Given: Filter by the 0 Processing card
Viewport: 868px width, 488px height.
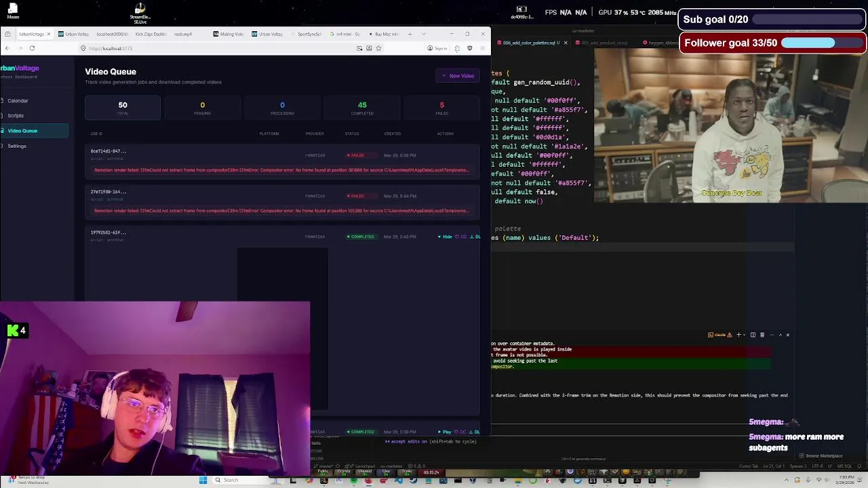Looking at the screenshot, I should click(x=282, y=108).
